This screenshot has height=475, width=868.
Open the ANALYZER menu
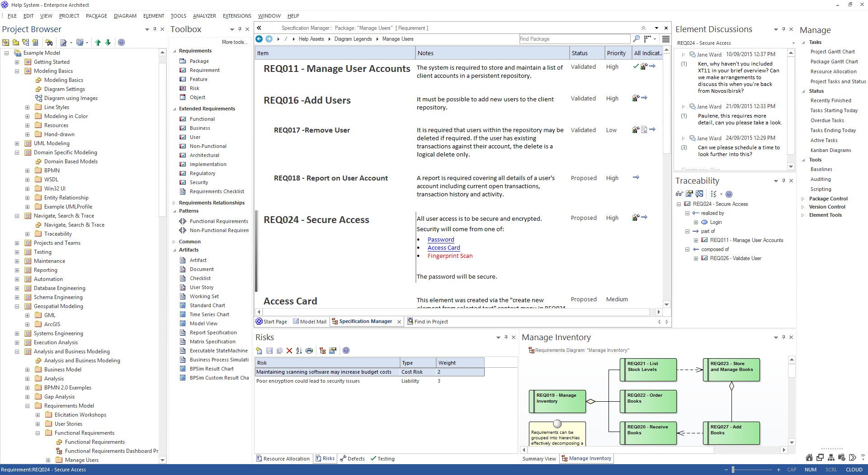click(x=204, y=16)
